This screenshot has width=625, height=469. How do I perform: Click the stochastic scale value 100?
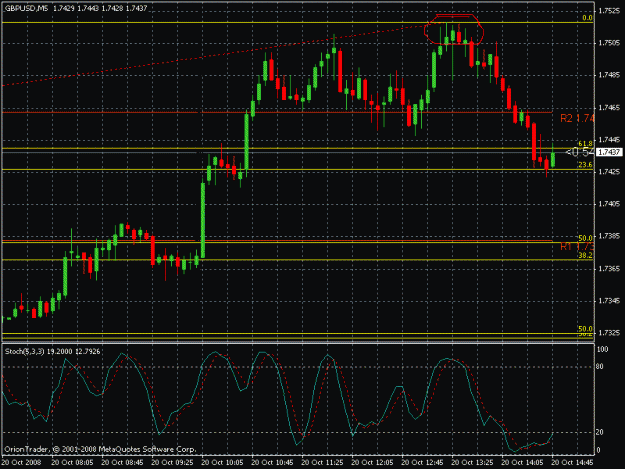[603, 349]
